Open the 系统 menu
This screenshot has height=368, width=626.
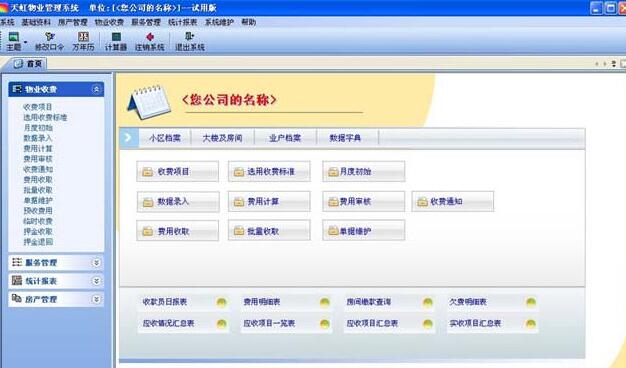coord(7,22)
